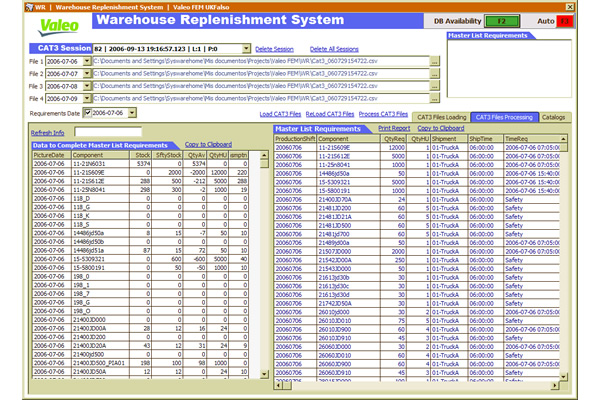Click the browse button for File 2
Screen dimensions: 600x400
435,74
